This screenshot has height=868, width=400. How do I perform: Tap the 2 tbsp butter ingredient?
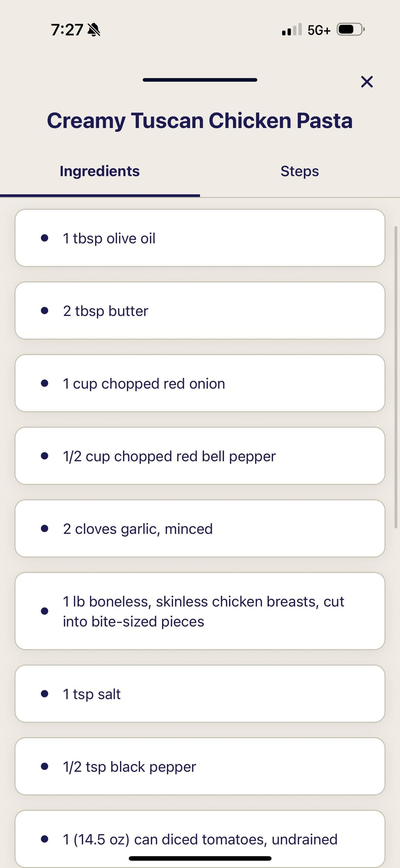tap(200, 311)
